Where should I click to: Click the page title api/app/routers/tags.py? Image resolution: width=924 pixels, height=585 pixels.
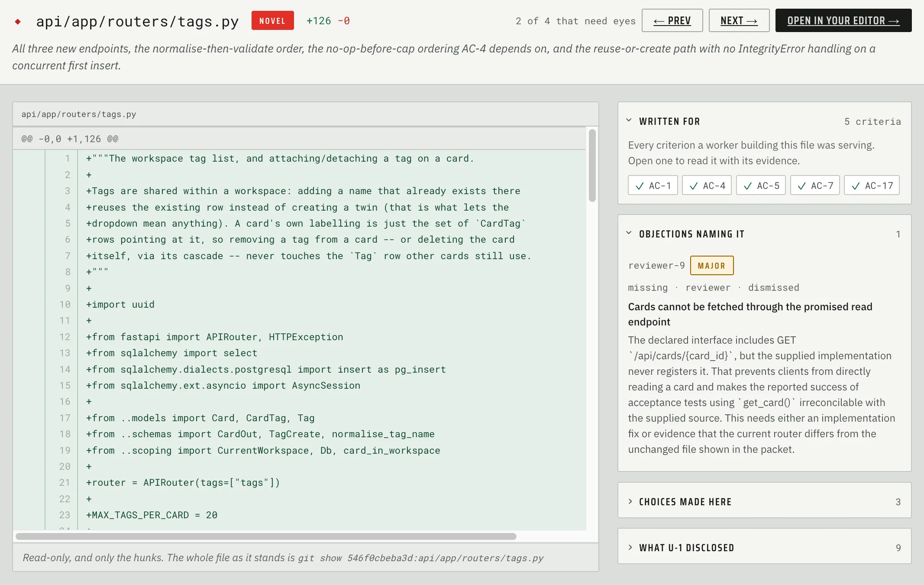pyautogui.click(x=137, y=21)
